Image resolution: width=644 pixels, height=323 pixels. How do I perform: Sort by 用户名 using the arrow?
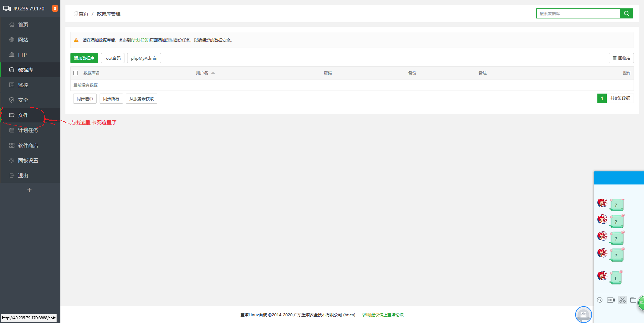213,73
